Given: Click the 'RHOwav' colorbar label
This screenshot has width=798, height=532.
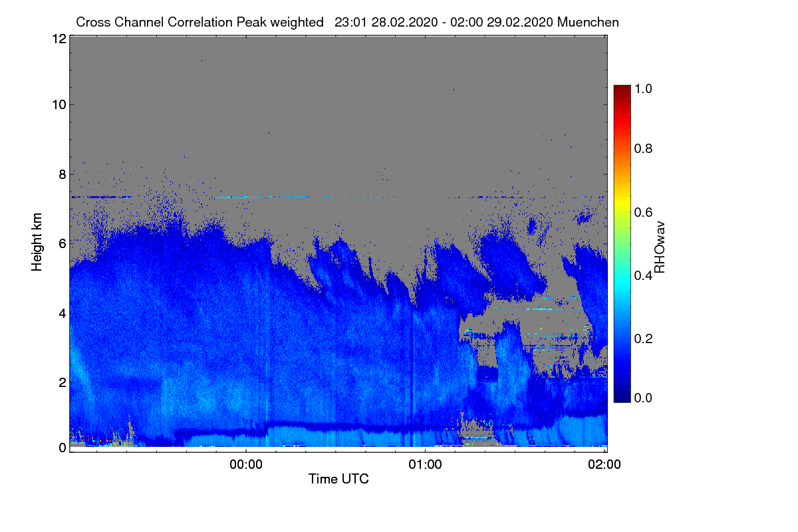Looking at the screenshot, I should (660, 247).
